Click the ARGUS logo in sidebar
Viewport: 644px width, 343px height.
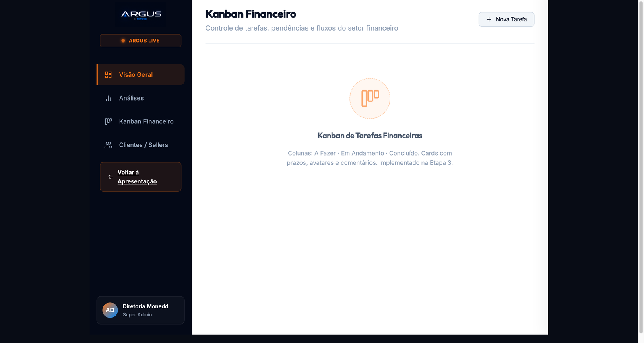point(140,15)
